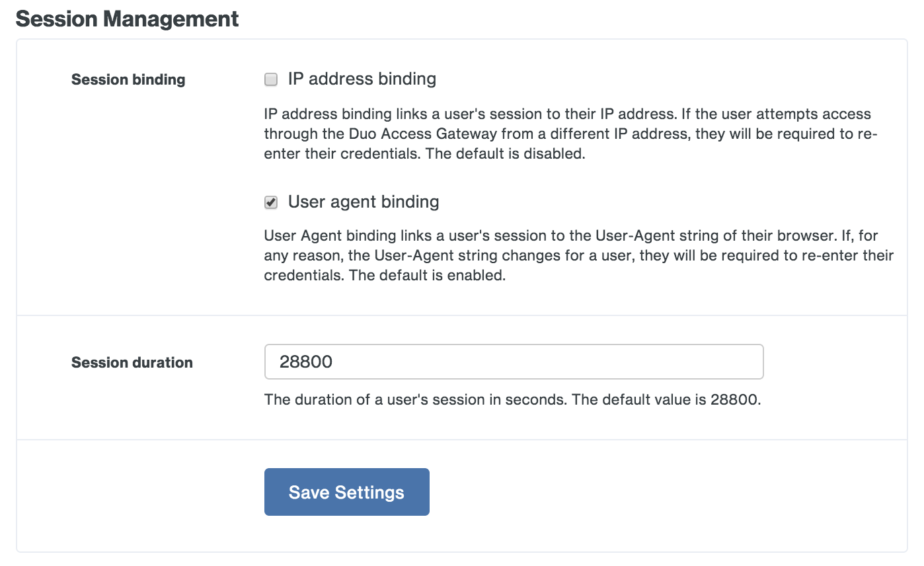Enable the IP address binding checkbox

270,79
